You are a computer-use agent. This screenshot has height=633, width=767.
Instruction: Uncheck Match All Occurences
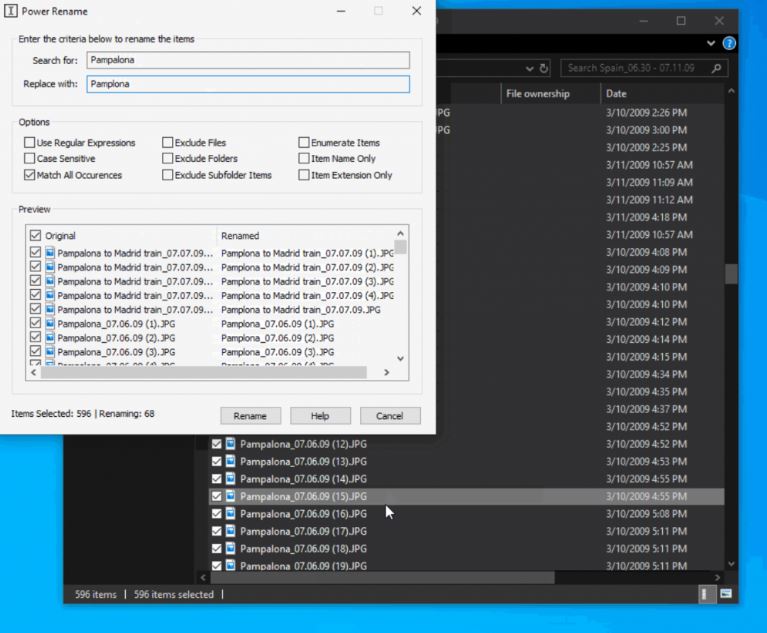click(30, 175)
